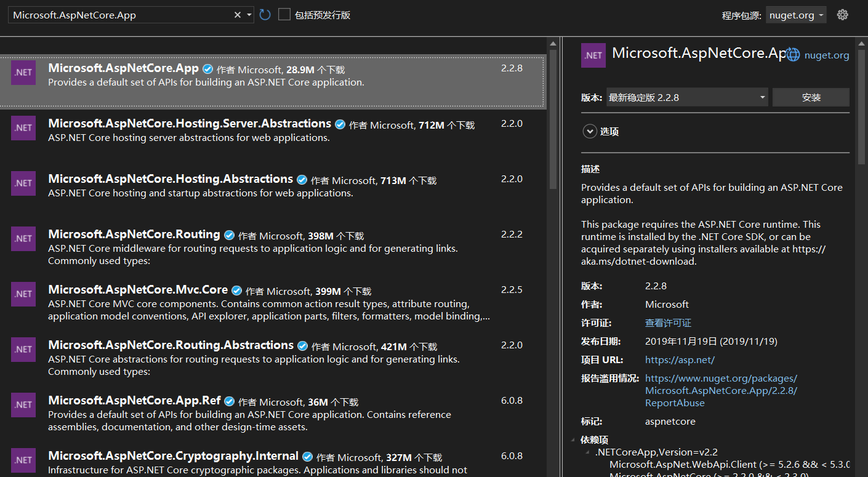Click verified badge beside Microsoft.AspNetCore.Hosting.Abstractions
Image resolution: width=868 pixels, height=477 pixels.
pyautogui.click(x=302, y=180)
